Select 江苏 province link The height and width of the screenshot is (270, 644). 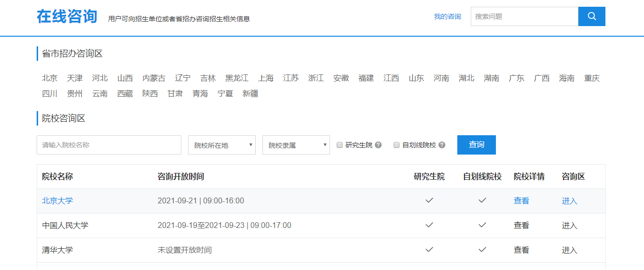tap(291, 78)
